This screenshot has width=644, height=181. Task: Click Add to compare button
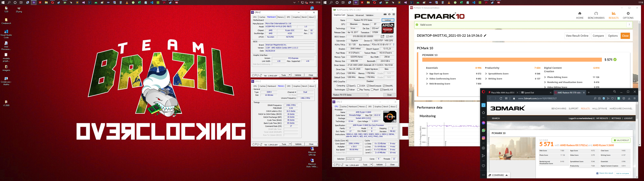(x=623, y=173)
